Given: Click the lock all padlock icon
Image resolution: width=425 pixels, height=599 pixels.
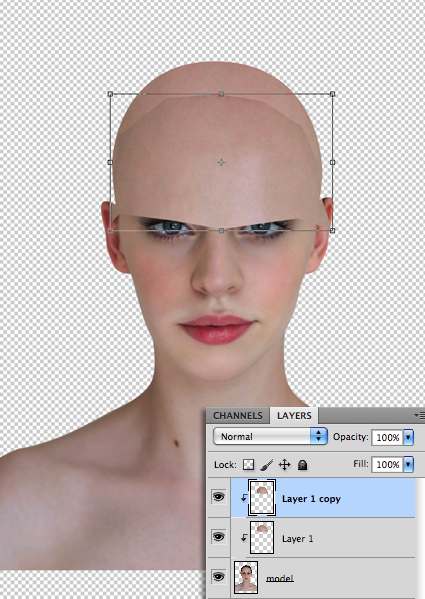Looking at the screenshot, I should [x=302, y=465].
